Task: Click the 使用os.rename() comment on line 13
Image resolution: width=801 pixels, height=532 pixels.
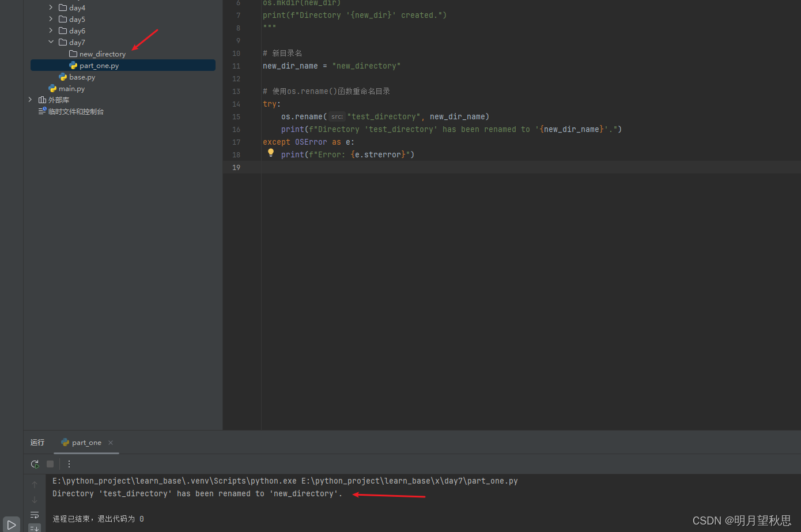Action: [326, 91]
